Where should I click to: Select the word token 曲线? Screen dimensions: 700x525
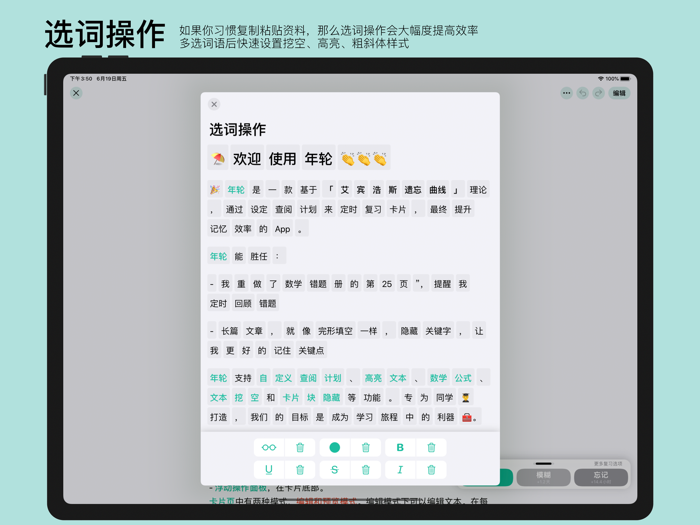438,190
